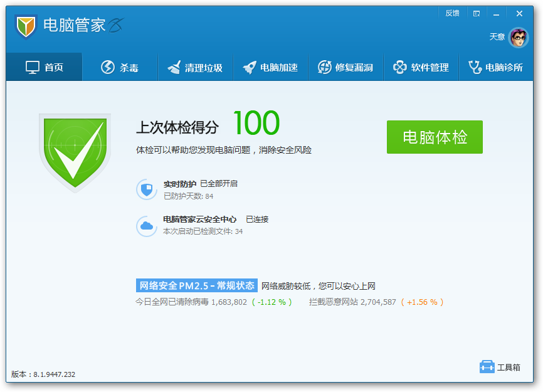Click the version 8 swoosh emblem

tap(116, 25)
